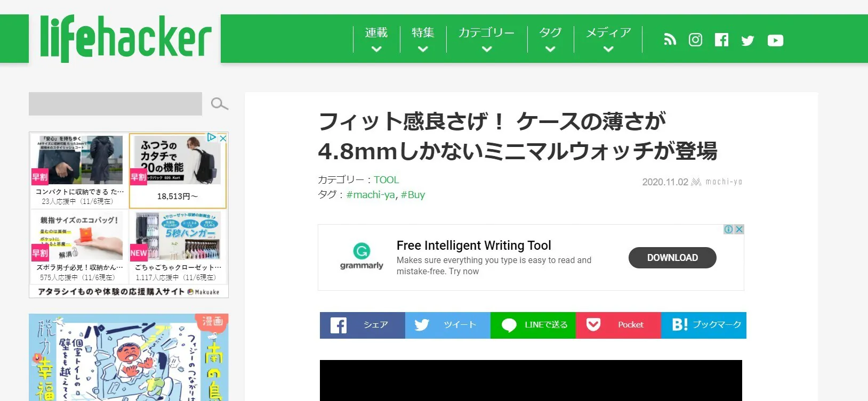Expand the 特集 dropdown menu
The image size is (868, 401).
pos(423,39)
